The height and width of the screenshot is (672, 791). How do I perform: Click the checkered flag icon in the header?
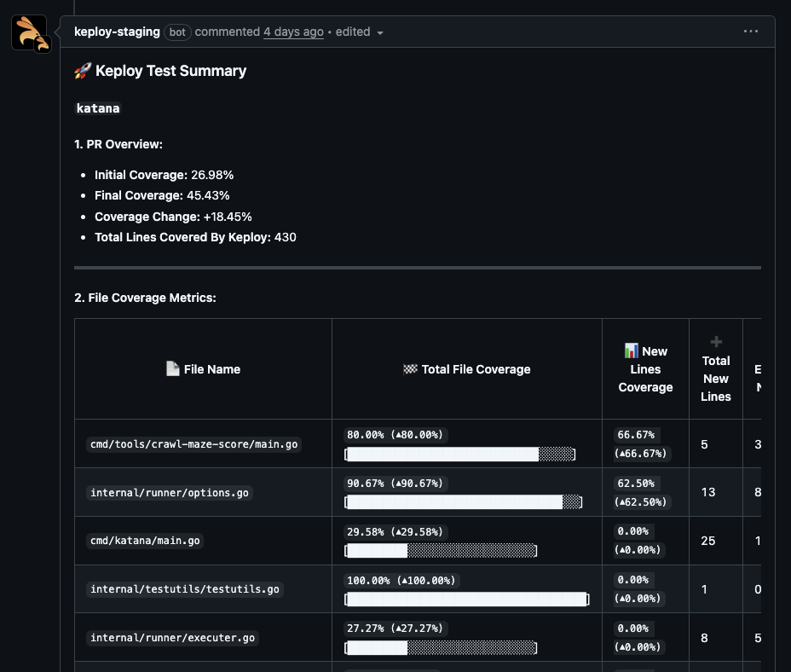(410, 369)
